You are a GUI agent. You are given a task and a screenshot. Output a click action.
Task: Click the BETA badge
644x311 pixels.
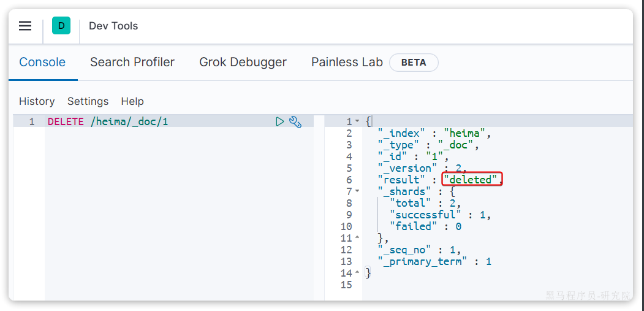[x=414, y=63]
